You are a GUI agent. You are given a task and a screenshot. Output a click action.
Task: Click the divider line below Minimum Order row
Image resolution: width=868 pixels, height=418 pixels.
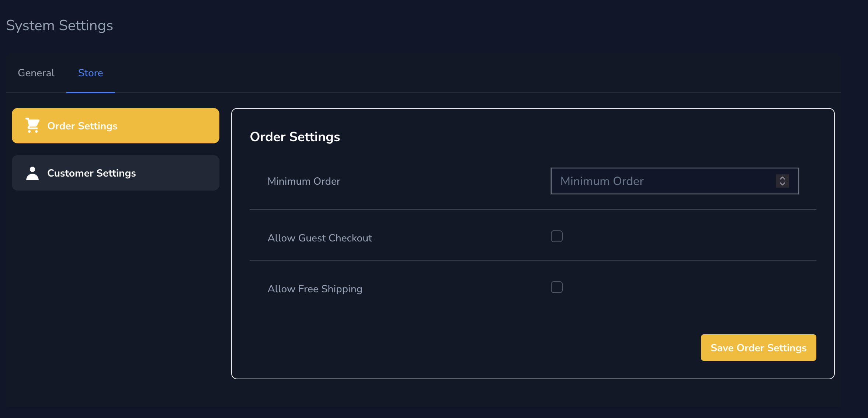pos(533,209)
